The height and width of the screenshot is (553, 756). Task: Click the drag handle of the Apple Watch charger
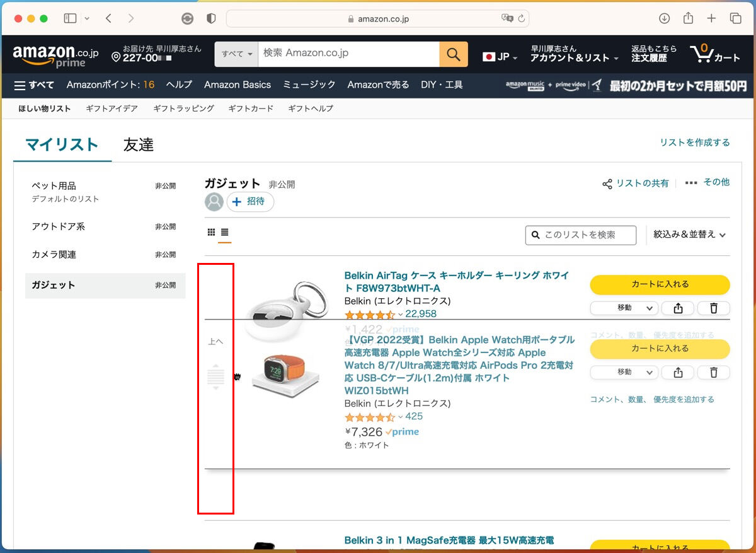pyautogui.click(x=215, y=377)
